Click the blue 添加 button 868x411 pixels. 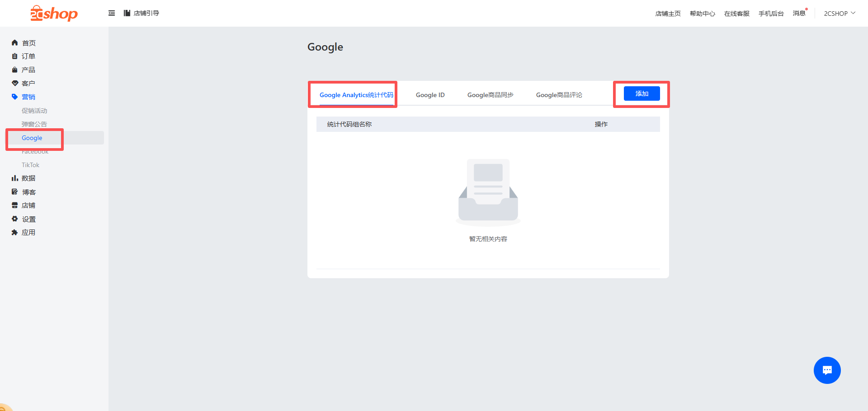point(642,93)
